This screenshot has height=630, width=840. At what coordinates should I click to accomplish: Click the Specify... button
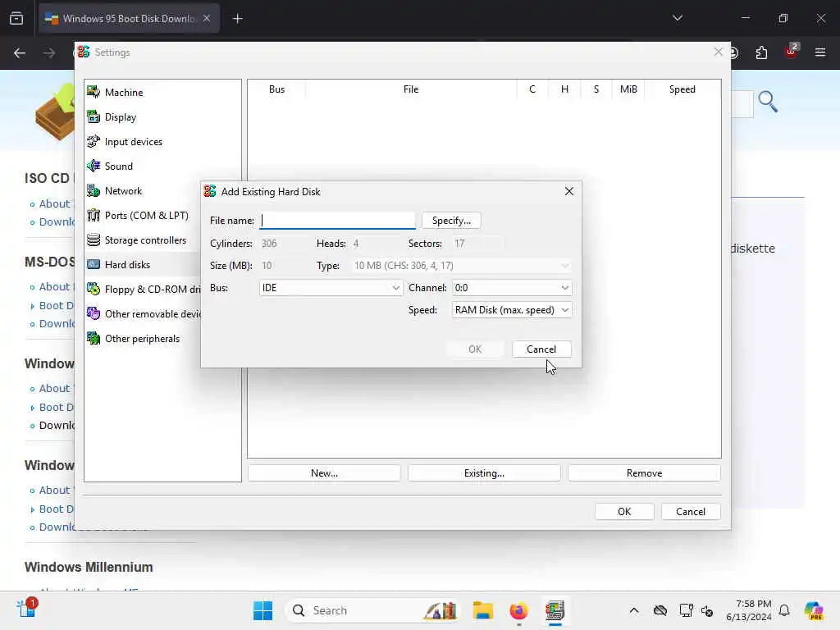(451, 220)
